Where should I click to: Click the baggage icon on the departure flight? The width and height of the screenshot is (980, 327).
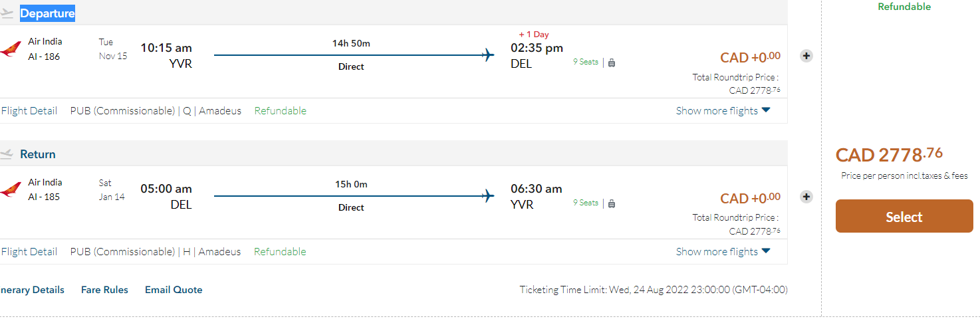tap(612, 62)
